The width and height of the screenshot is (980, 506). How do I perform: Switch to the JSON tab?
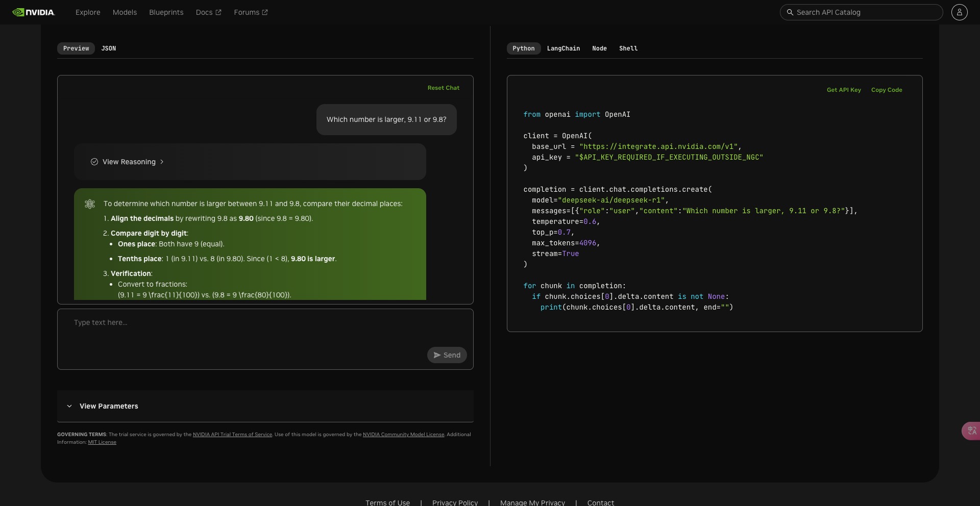(x=109, y=48)
